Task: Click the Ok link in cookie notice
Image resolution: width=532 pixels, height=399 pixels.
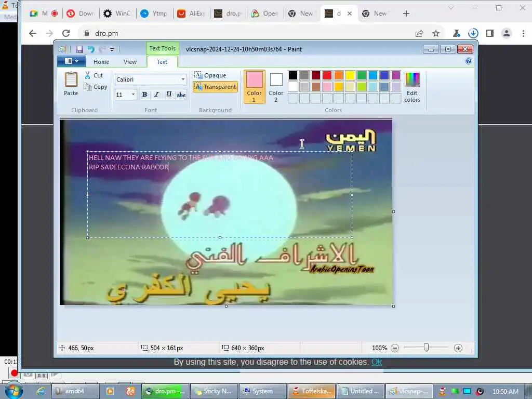Action: (x=377, y=362)
